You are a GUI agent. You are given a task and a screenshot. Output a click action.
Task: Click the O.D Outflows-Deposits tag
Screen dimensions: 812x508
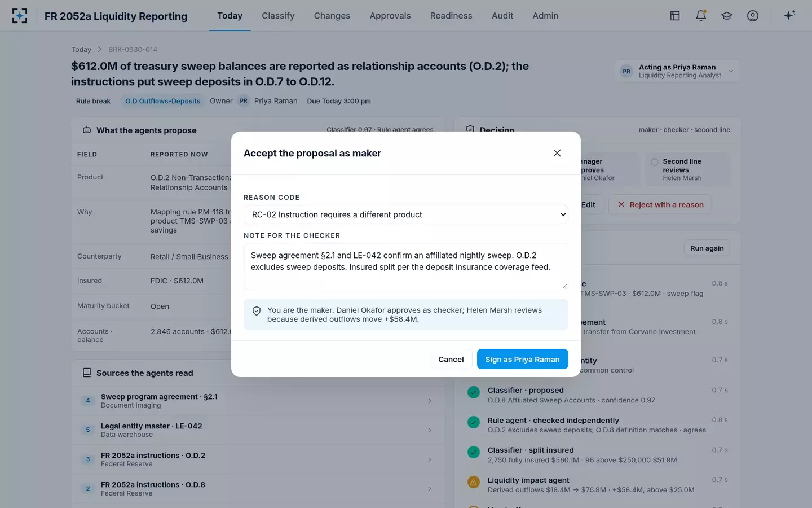click(x=162, y=101)
